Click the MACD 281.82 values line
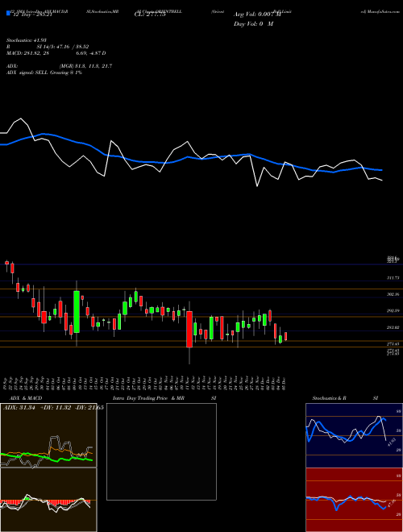The height and width of the screenshot is (532, 403). [56, 53]
